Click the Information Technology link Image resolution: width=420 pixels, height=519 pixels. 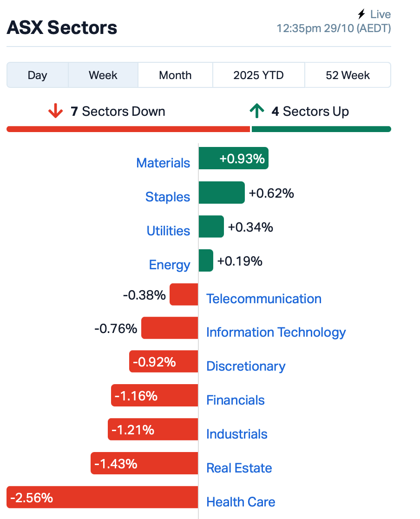(x=276, y=333)
